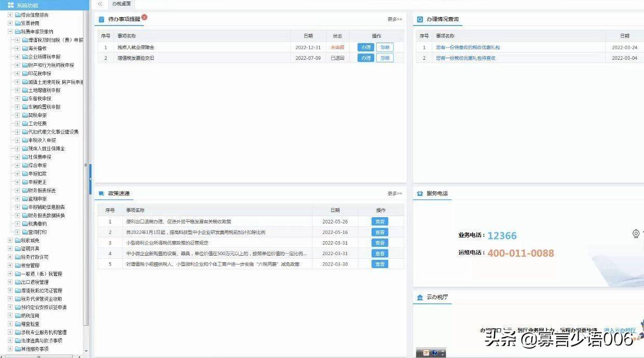Click 查看 for the 2022-05-26 export refund policy
Screen dimensions: 644x358
tap(380, 221)
